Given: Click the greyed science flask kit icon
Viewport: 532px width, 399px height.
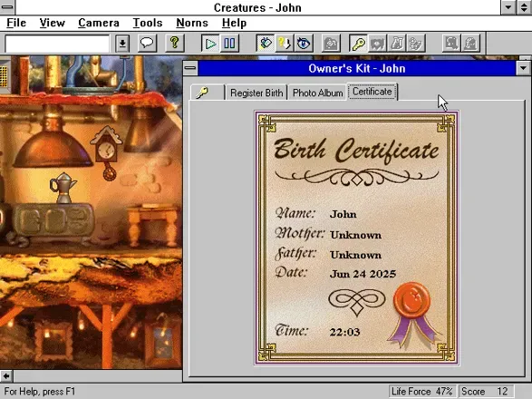Looking at the screenshot, I should 397,44.
